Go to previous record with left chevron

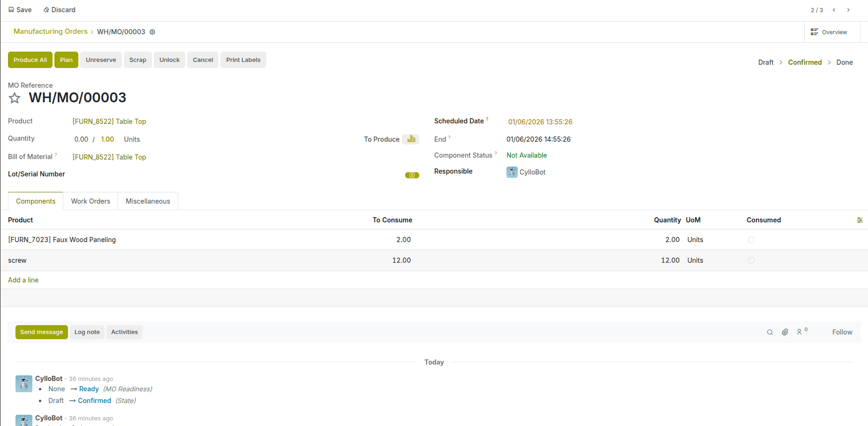tap(834, 9)
